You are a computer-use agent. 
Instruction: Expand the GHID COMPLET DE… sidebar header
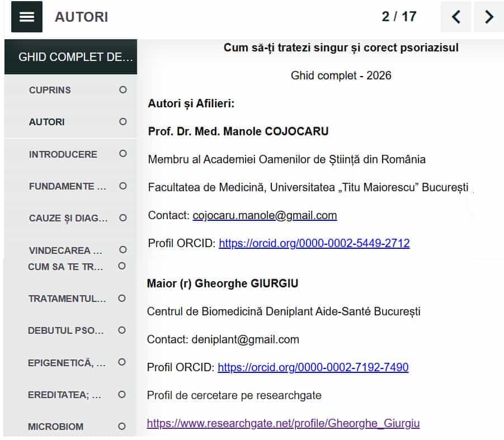(x=70, y=57)
